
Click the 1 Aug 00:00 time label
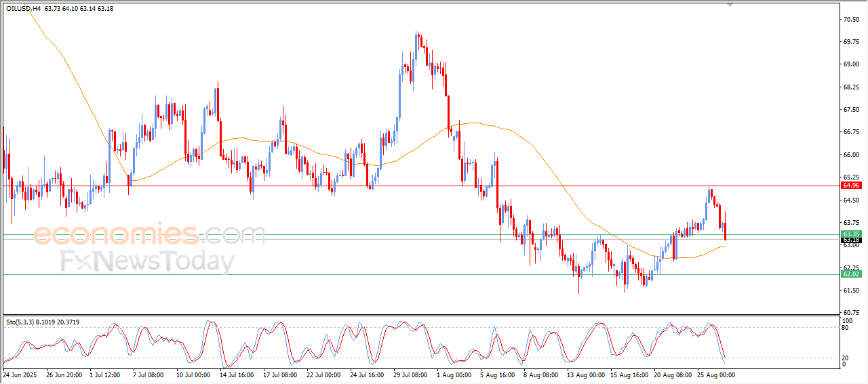[454, 374]
